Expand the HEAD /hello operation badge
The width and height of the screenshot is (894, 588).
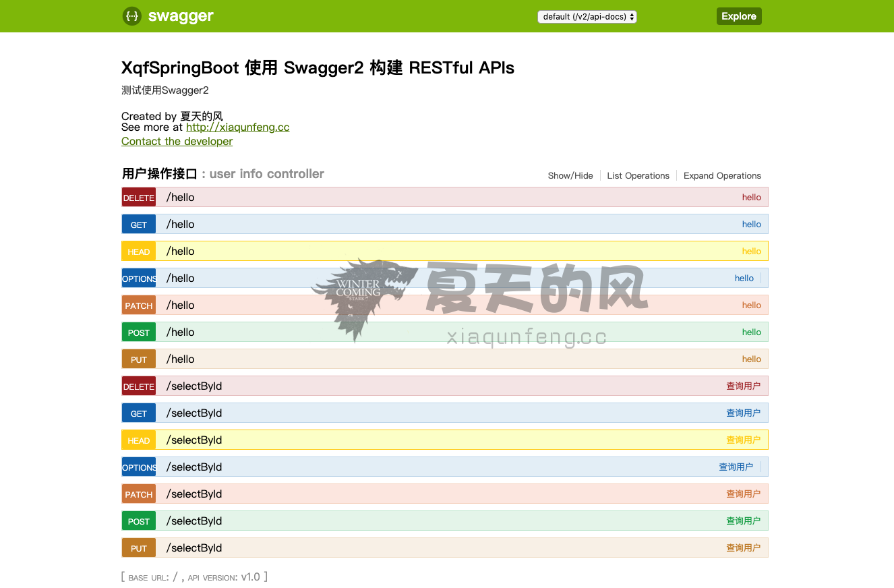coord(139,252)
